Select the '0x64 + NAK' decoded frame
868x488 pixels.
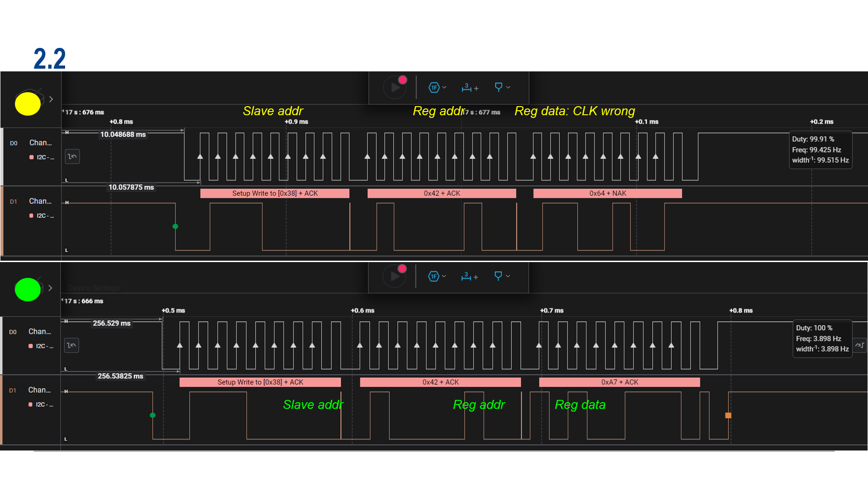[x=607, y=193]
